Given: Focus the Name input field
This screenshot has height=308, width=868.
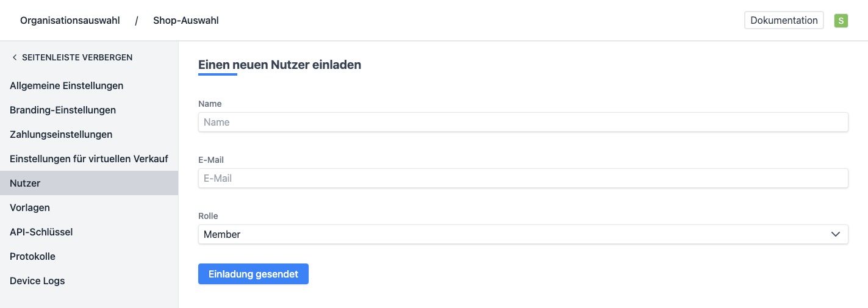Looking at the screenshot, I should click(523, 122).
